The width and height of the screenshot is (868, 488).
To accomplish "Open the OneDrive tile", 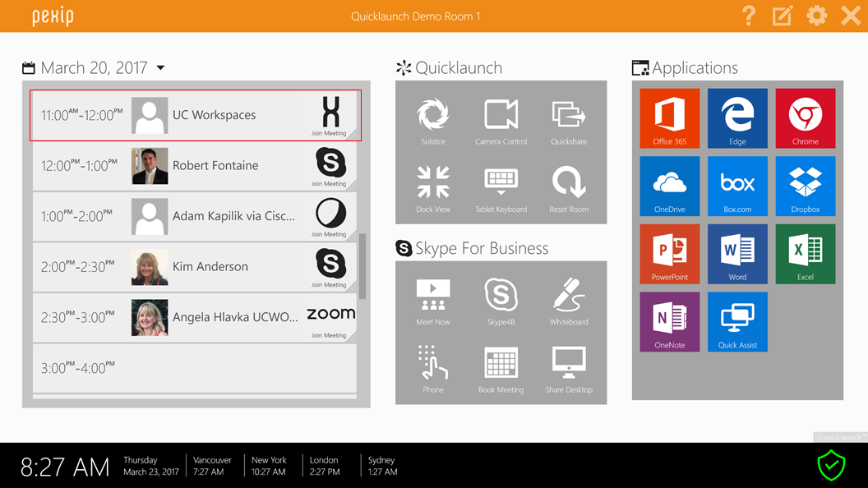I will coord(670,186).
